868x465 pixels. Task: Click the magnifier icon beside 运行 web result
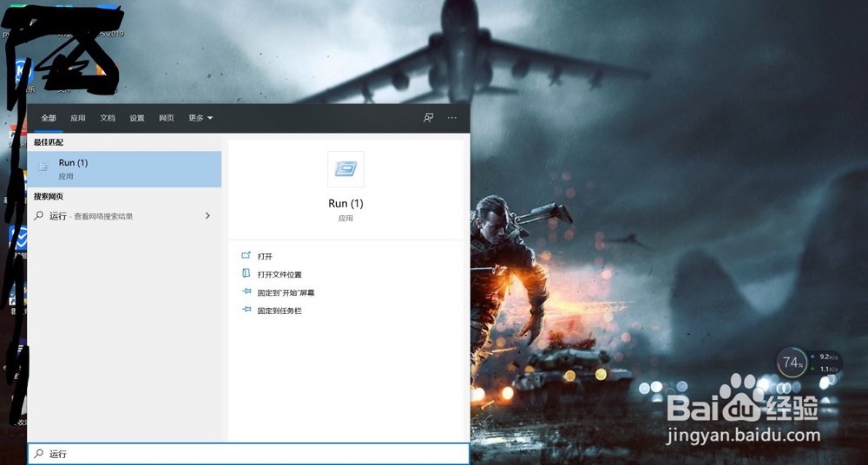click(39, 216)
